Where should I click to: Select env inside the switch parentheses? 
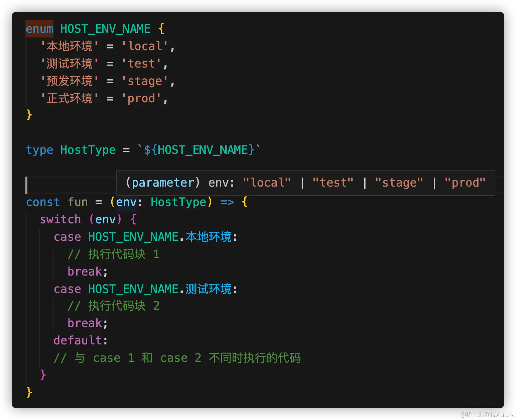pyautogui.click(x=105, y=219)
